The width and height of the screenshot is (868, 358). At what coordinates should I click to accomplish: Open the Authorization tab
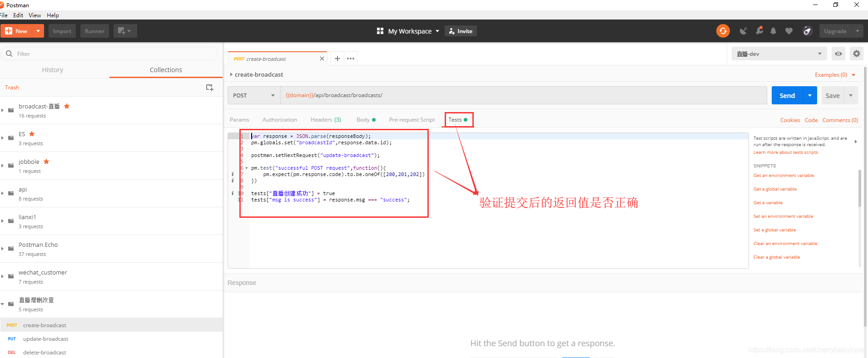point(280,120)
